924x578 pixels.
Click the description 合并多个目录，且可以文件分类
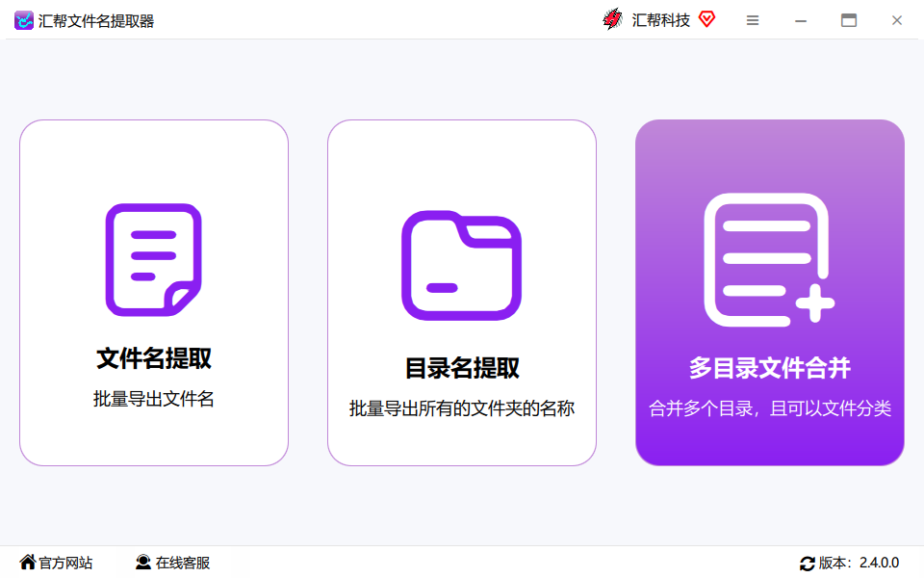770,408
